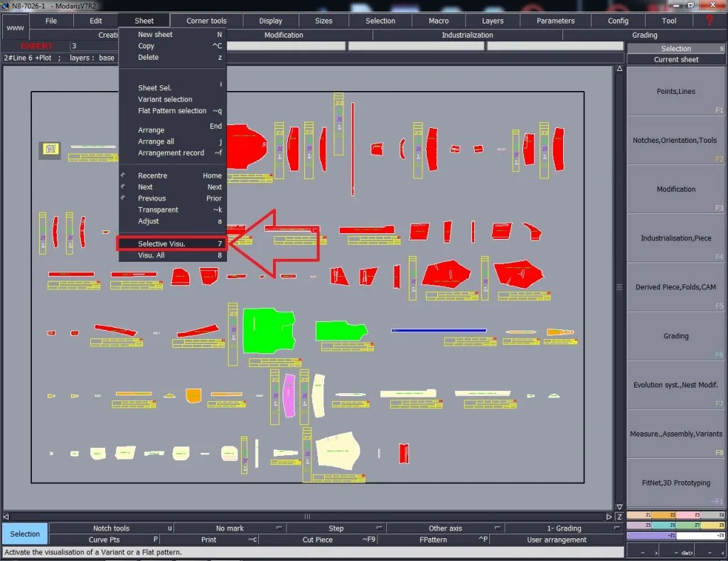Click vertical scrollbar down arrow
728x561 pixels.
click(x=619, y=507)
